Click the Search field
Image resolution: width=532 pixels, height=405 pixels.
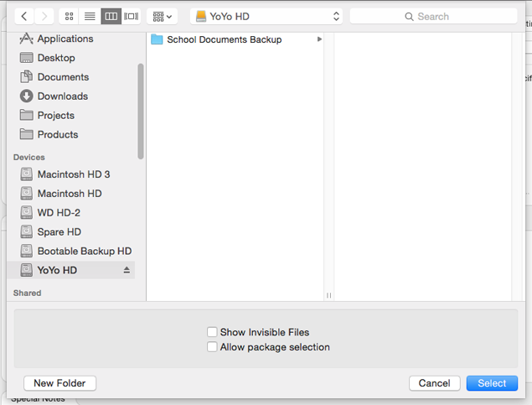434,16
